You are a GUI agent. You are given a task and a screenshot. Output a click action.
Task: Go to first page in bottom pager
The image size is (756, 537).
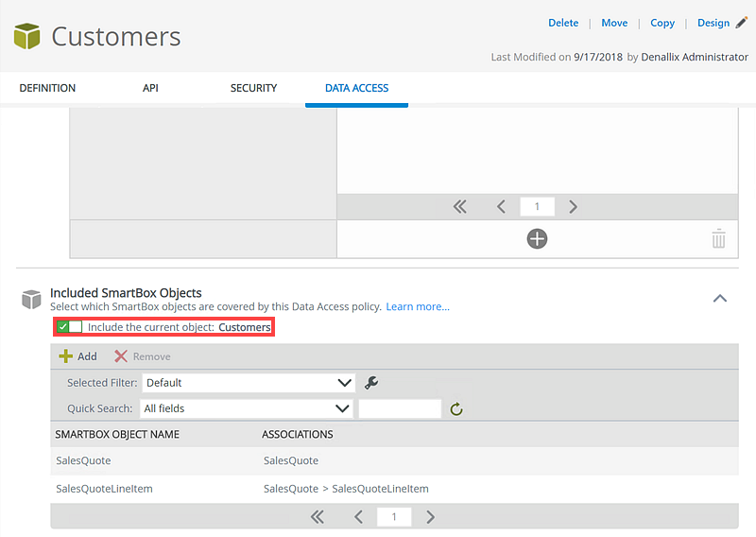click(318, 517)
